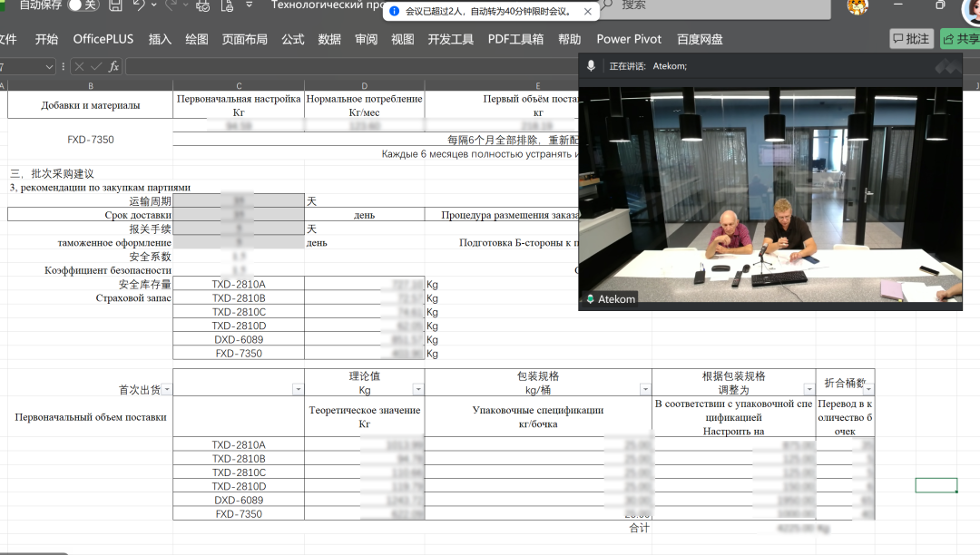Image resolution: width=980 pixels, height=555 pixels.
Task: Click the Insert Function fx icon
Action: click(113, 66)
